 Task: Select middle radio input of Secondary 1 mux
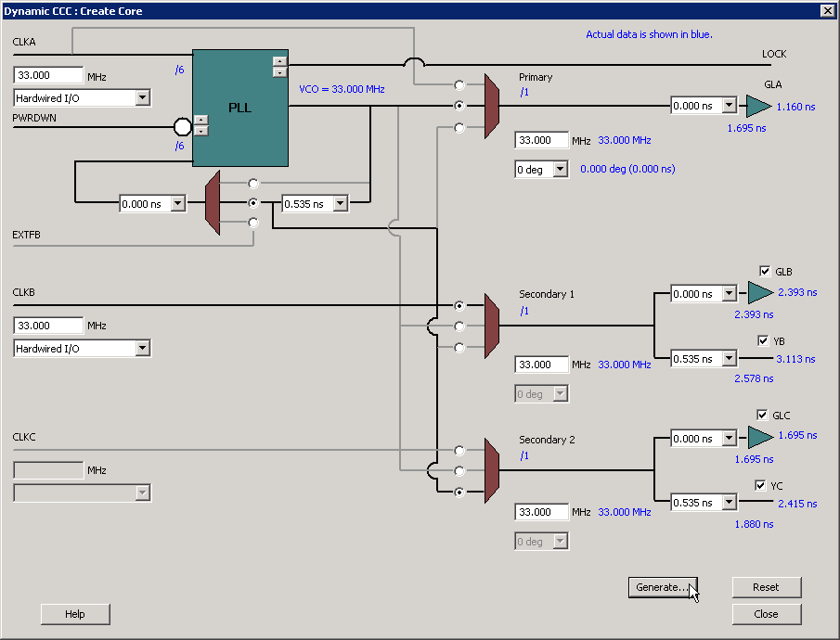click(459, 326)
